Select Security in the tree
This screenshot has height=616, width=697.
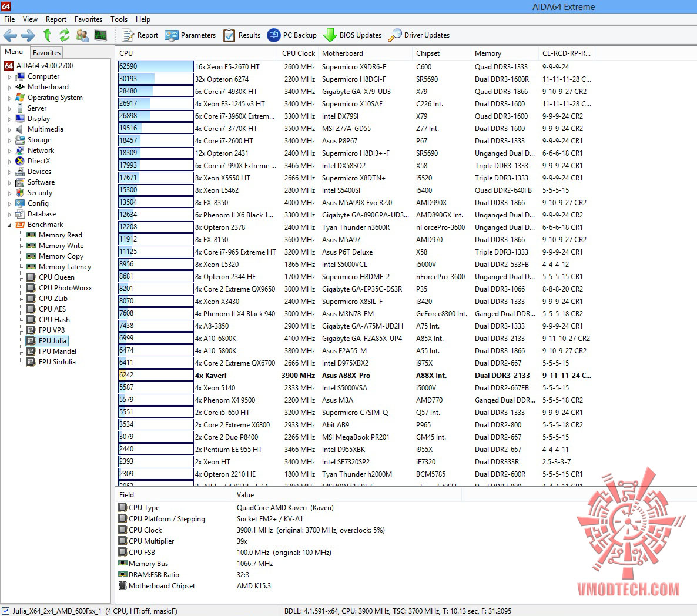33,193
